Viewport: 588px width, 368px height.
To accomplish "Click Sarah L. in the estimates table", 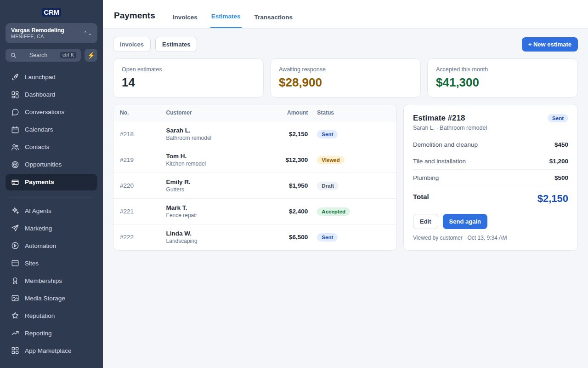I will pos(178,131).
